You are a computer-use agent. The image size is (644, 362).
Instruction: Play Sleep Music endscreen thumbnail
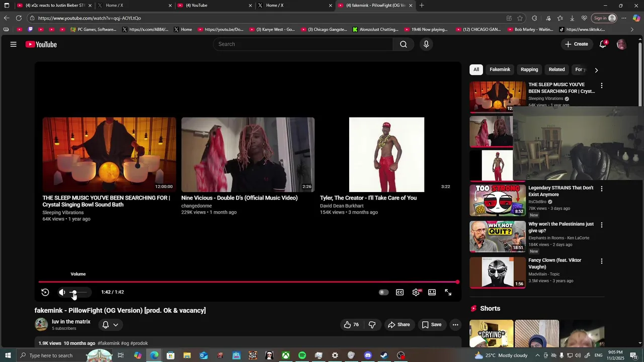(x=109, y=154)
